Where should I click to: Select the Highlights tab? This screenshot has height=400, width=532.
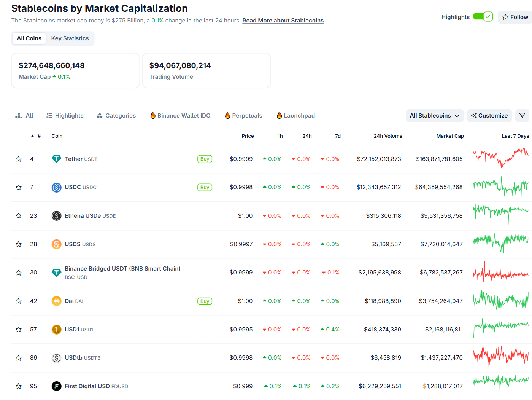65,116
